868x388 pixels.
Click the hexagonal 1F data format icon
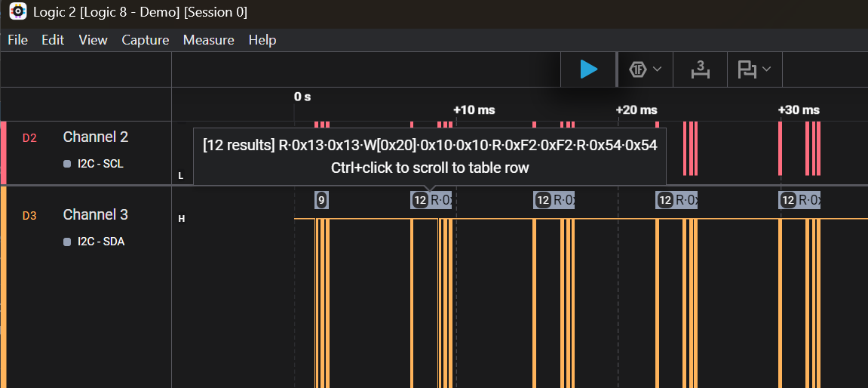pyautogui.click(x=638, y=69)
